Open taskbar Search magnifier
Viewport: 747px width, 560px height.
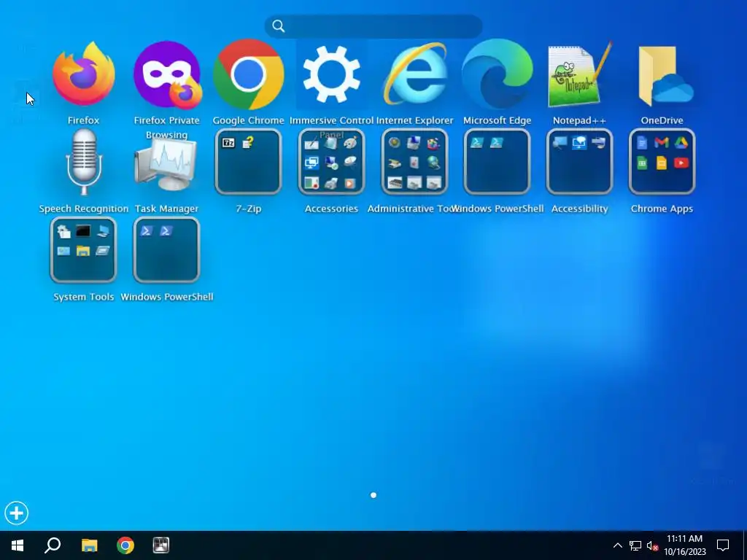tap(53, 545)
